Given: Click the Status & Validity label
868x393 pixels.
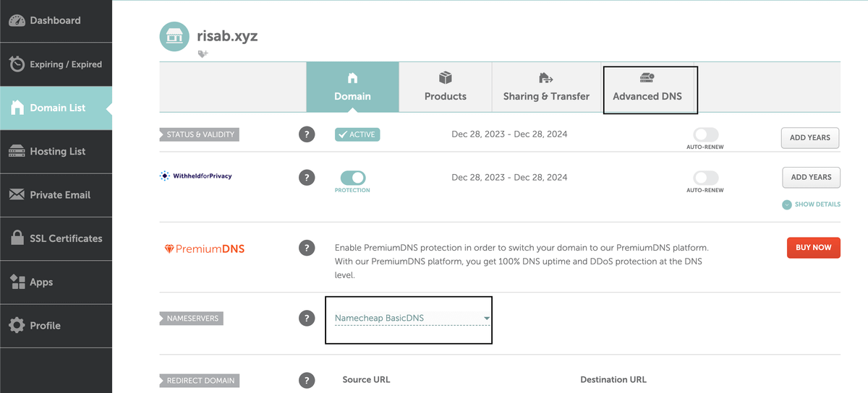Looking at the screenshot, I should [198, 134].
